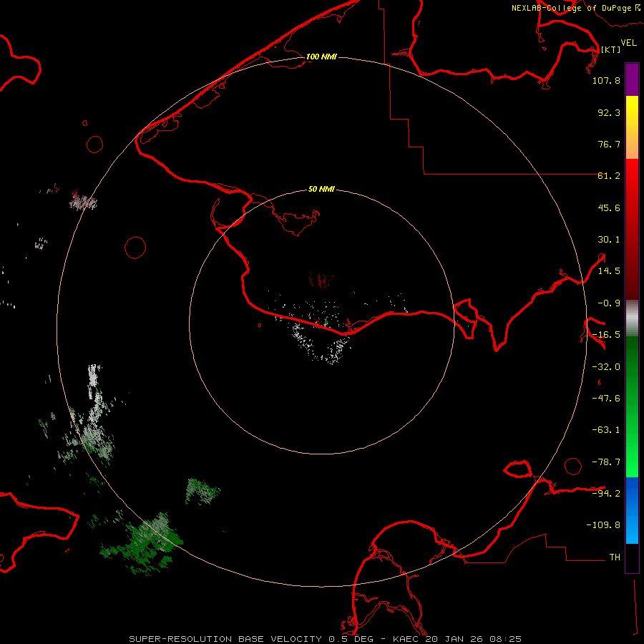This screenshot has width=644, height=644.
Task: Click the gray near-zero segment of color bar
Action: tap(632, 318)
